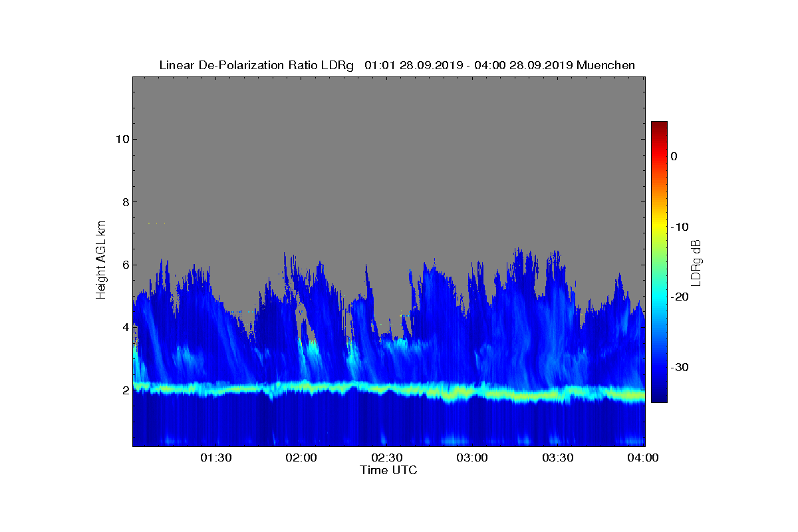
Task: Click the 04:00 time tick label
Action: click(x=644, y=458)
